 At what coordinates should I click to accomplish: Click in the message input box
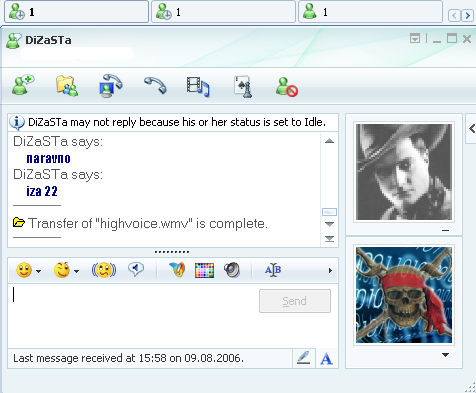(133, 316)
